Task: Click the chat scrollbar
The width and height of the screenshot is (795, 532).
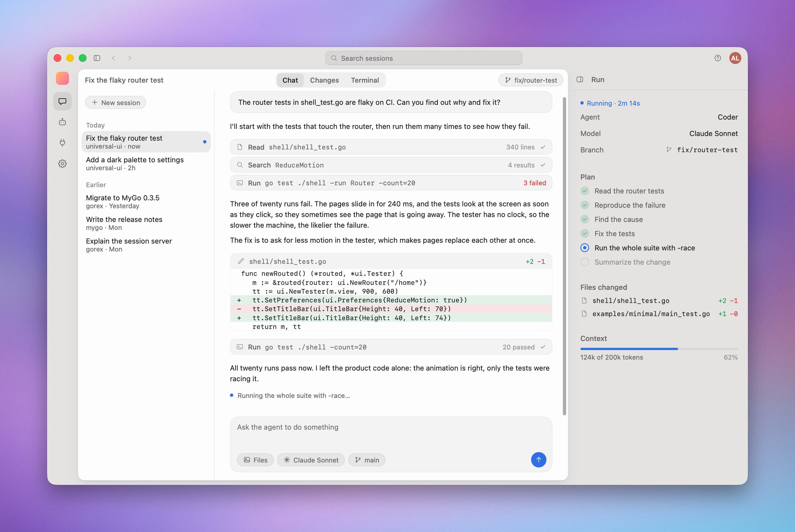Action: (564, 256)
